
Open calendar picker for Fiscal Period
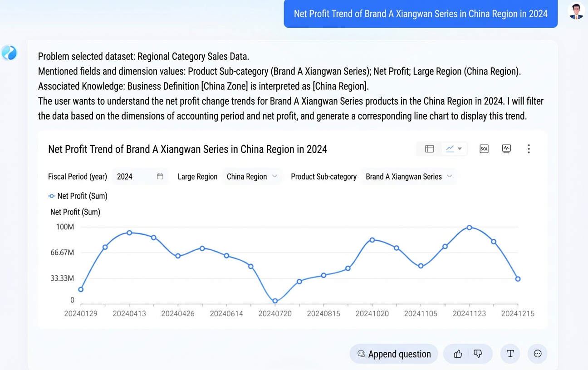pyautogui.click(x=160, y=176)
